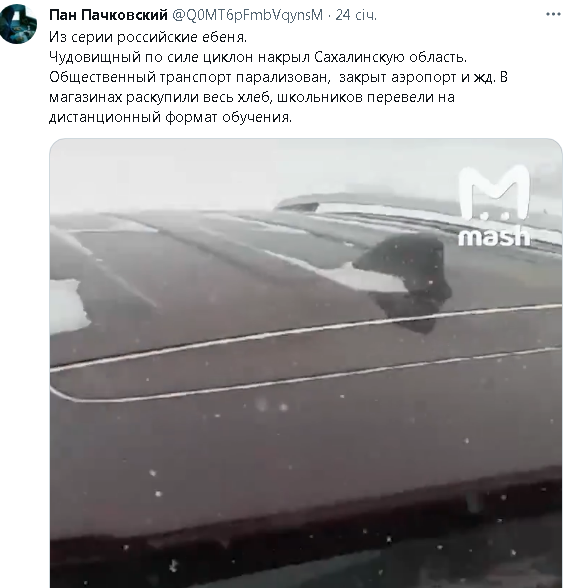Click the display name Пан Пачковский
Screen dimensions: 576x588
108,15
